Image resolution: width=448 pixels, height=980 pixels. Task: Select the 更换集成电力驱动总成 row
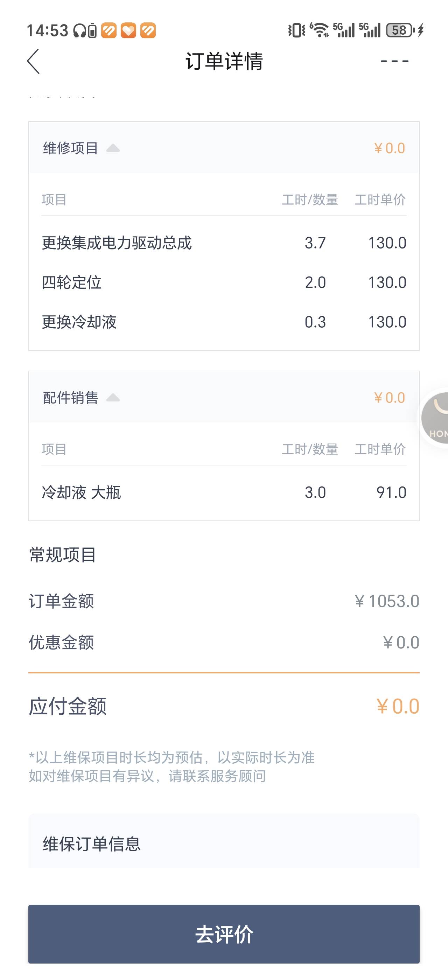tap(224, 243)
